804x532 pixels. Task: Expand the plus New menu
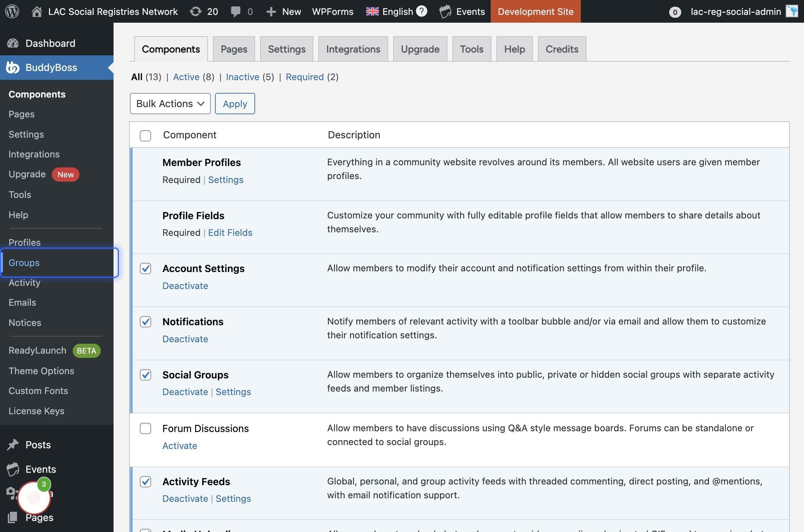283,11
